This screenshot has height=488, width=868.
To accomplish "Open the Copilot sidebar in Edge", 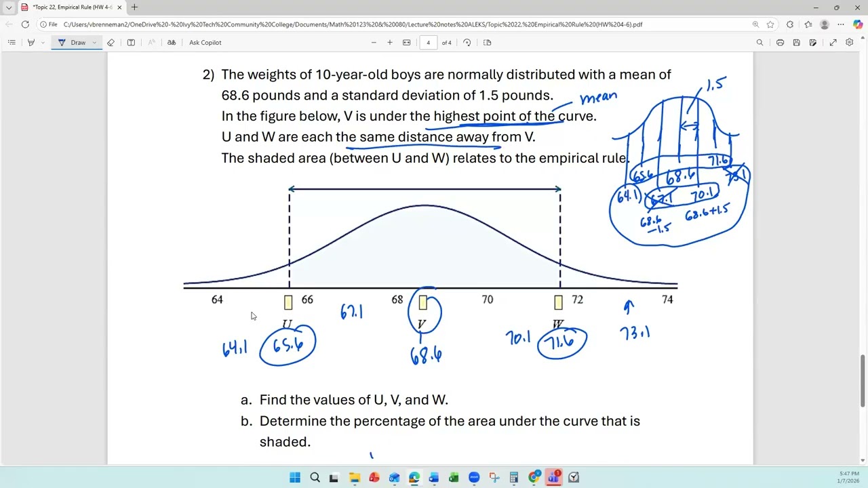I will click(x=858, y=24).
